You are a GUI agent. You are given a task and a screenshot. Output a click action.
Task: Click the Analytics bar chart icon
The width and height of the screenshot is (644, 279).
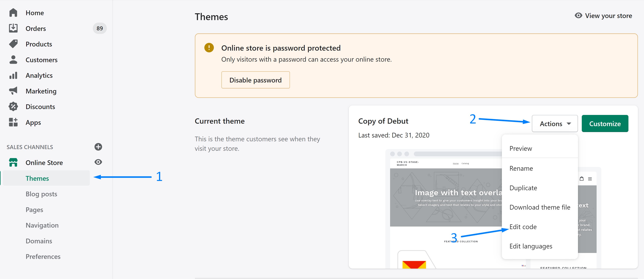click(13, 75)
